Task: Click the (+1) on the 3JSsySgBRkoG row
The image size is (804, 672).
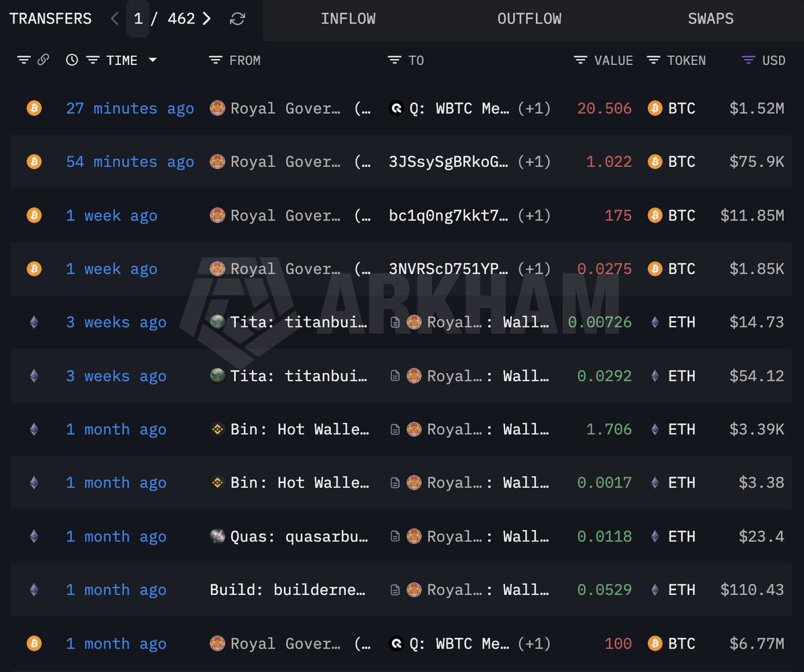Action: 534,162
